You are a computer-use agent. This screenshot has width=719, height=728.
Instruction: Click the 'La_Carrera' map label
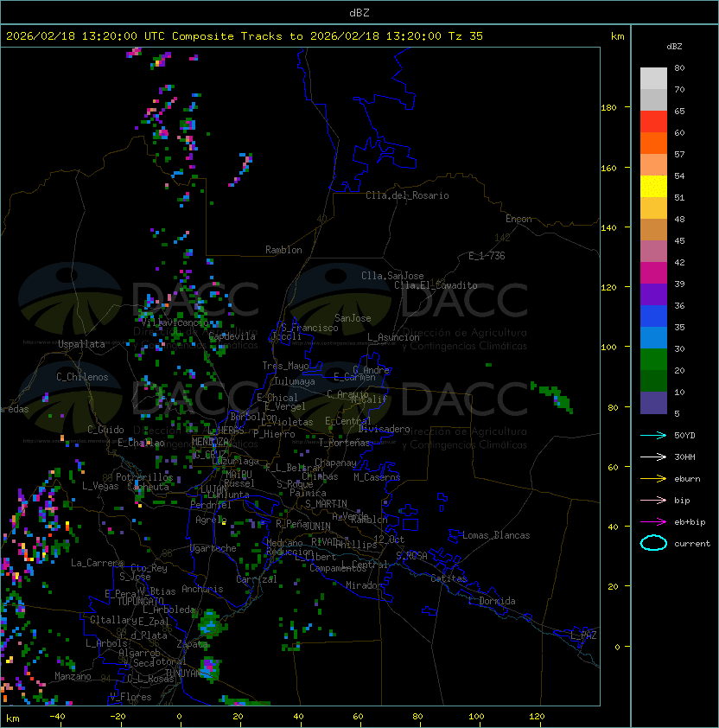pyautogui.click(x=97, y=563)
